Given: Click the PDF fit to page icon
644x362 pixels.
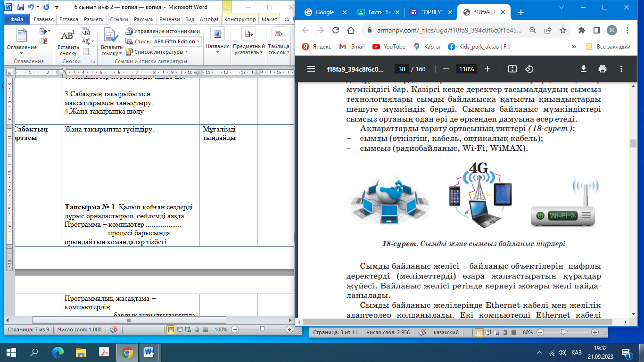Looking at the screenshot, I should (x=512, y=69).
